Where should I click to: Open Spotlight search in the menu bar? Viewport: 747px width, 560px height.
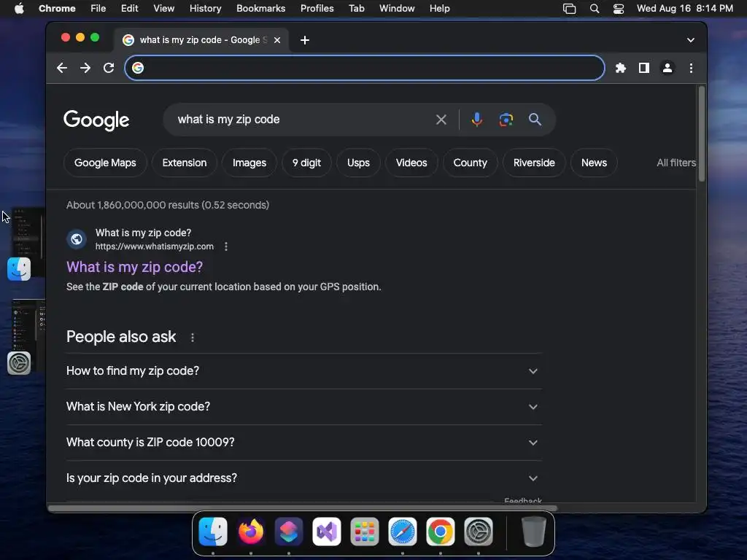594,9
